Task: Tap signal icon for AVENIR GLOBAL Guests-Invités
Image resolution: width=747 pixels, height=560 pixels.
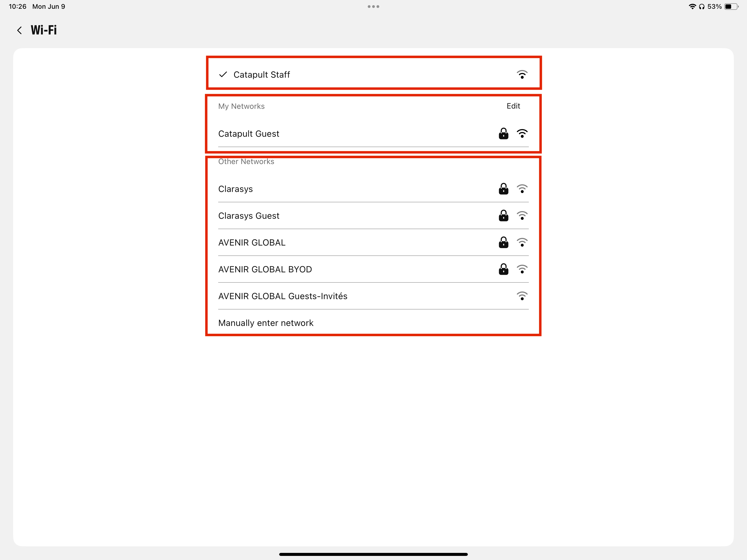Action: pos(522,296)
